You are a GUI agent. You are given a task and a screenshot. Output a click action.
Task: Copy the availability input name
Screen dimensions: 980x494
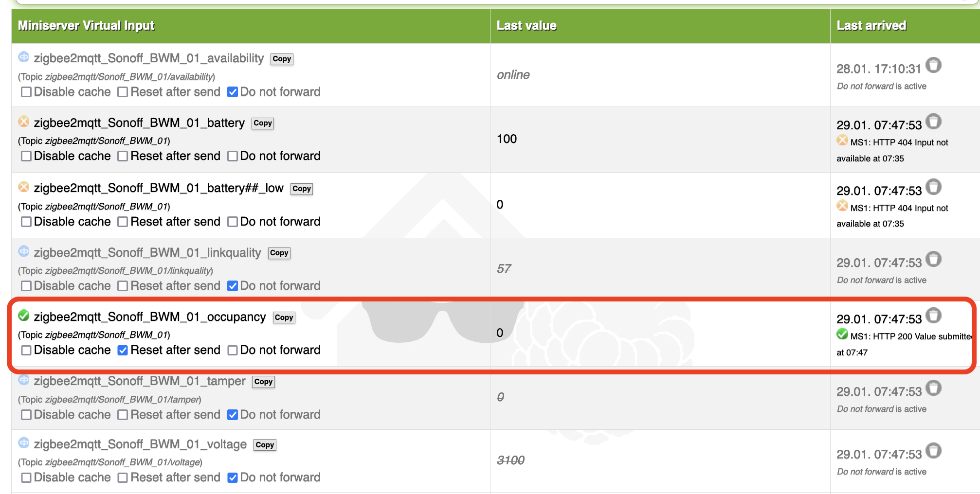282,59
